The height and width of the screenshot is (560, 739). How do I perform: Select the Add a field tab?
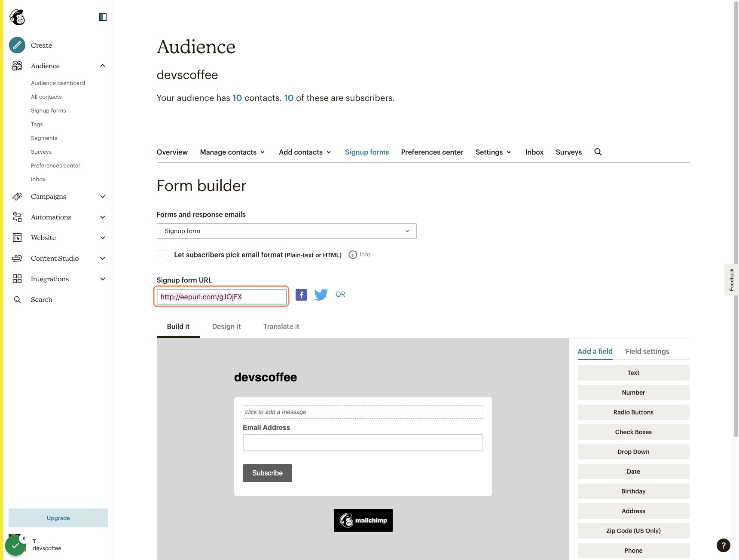pyautogui.click(x=595, y=351)
